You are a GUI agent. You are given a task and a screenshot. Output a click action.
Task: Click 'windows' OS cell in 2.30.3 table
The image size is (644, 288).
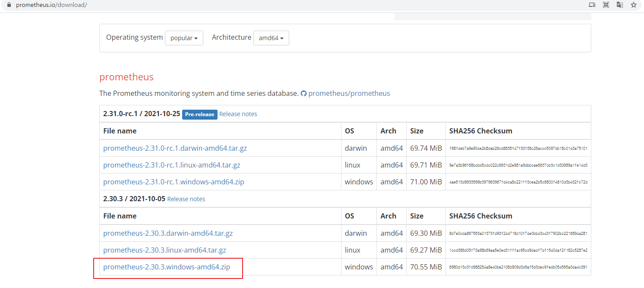coord(359,267)
